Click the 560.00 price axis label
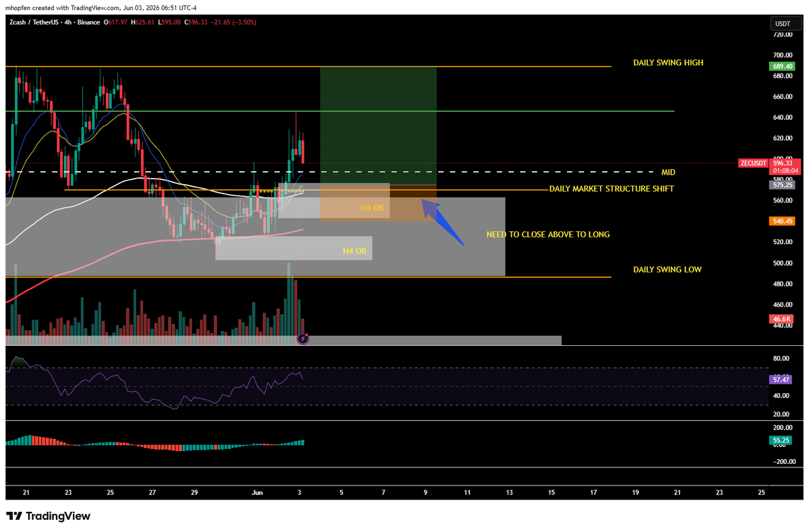809x532 pixels. [x=783, y=201]
